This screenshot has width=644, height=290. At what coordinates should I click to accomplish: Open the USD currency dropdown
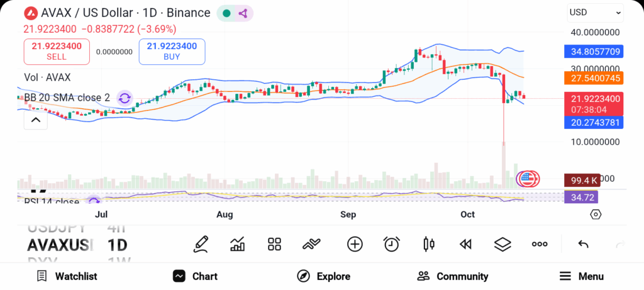595,13
